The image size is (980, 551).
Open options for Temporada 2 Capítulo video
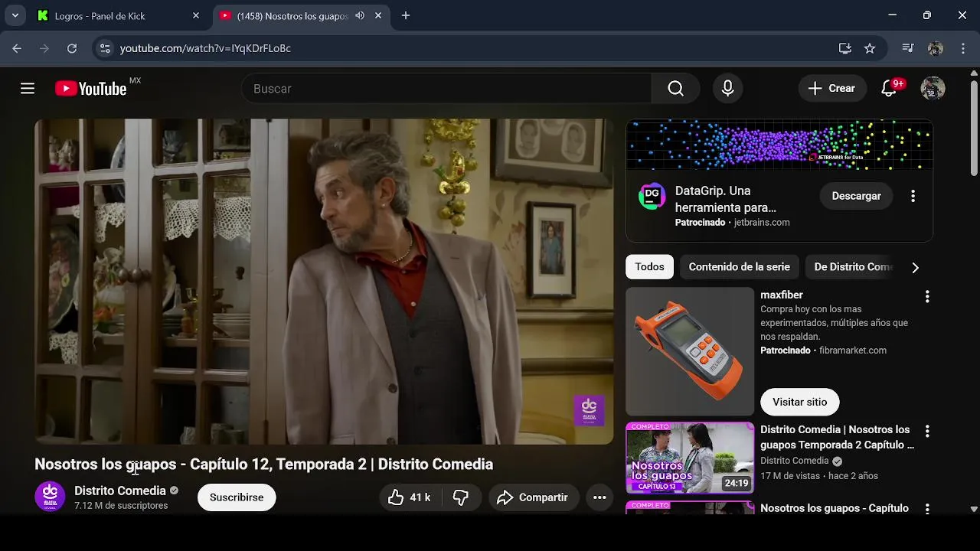[927, 432]
